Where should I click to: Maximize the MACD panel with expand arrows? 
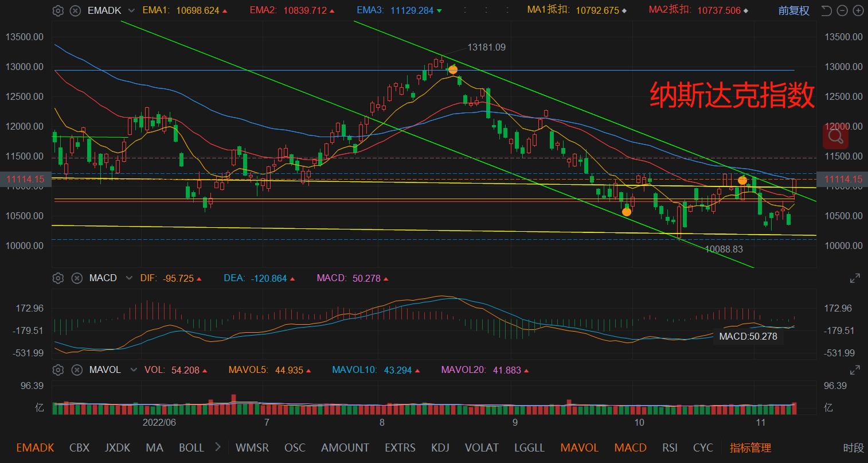click(855, 278)
